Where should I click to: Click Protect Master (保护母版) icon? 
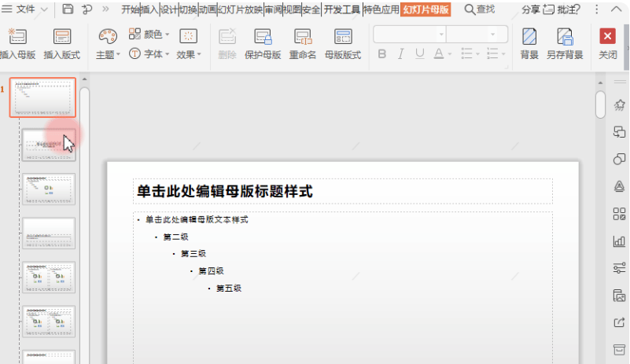(x=263, y=37)
